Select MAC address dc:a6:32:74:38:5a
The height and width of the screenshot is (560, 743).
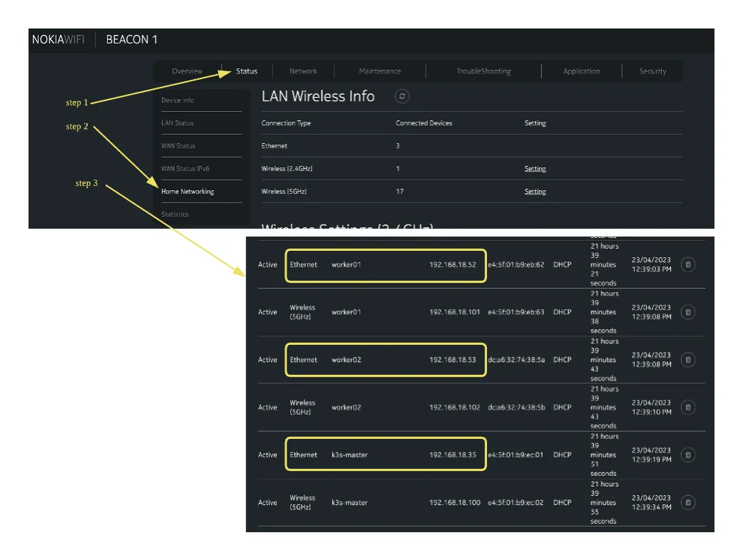[516, 360]
